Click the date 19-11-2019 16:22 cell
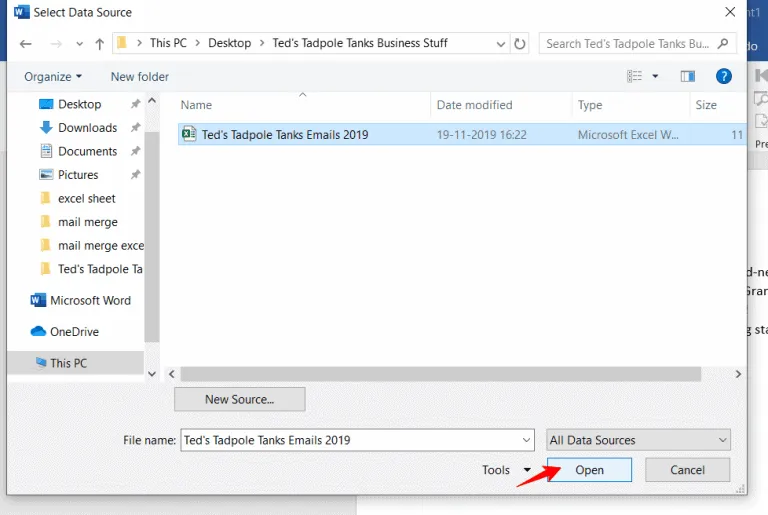 (x=481, y=135)
